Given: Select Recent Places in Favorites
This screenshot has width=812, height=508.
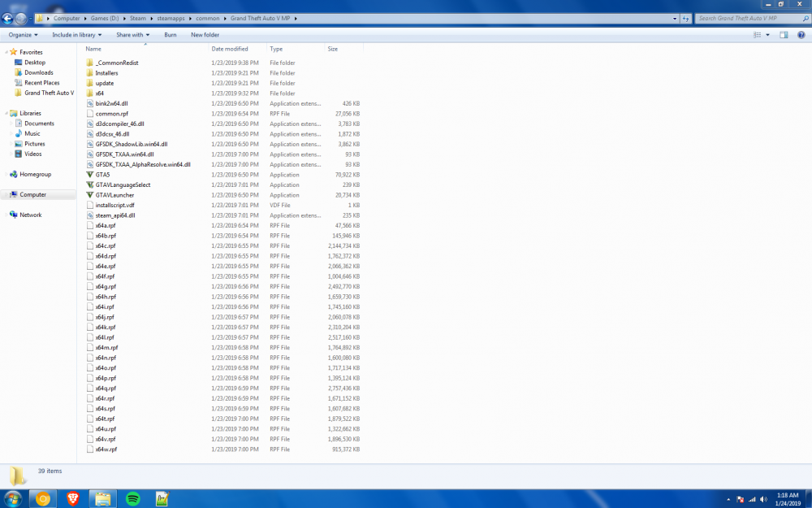Looking at the screenshot, I should [x=42, y=83].
